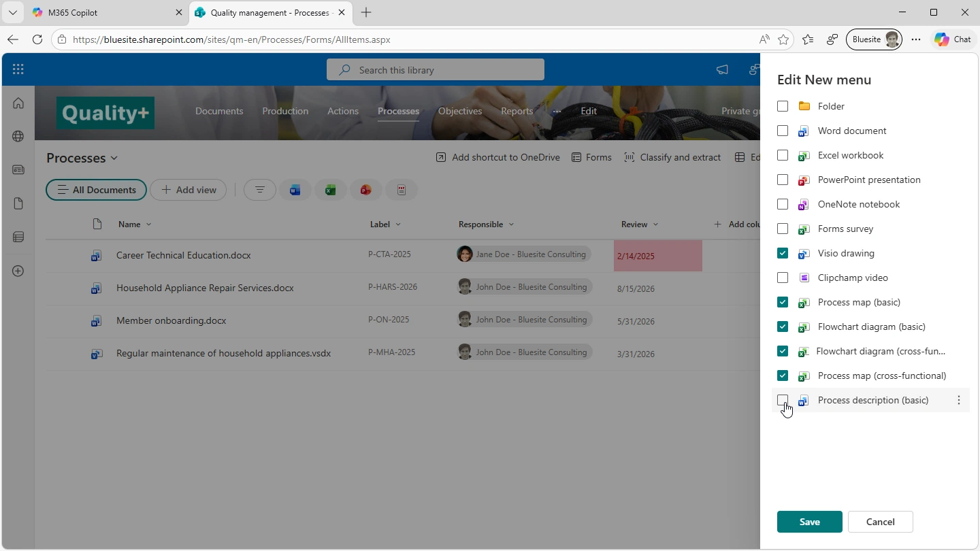
Task: Filter library by PowerPoint files icon
Action: coord(366,190)
